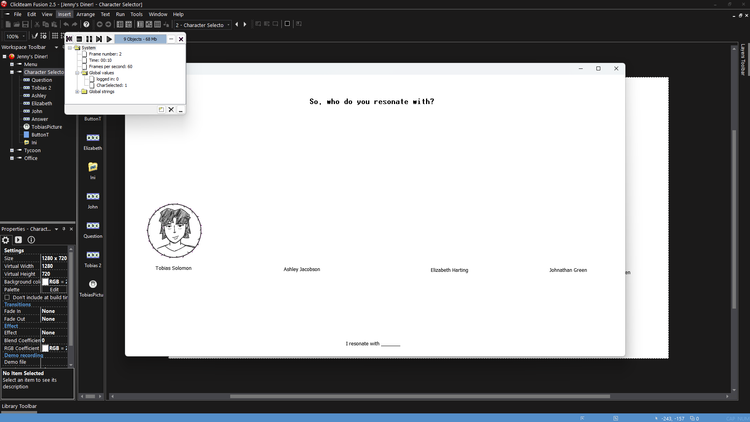Click the Cut toolbar icon
The height and width of the screenshot is (422, 750).
[x=37, y=24]
